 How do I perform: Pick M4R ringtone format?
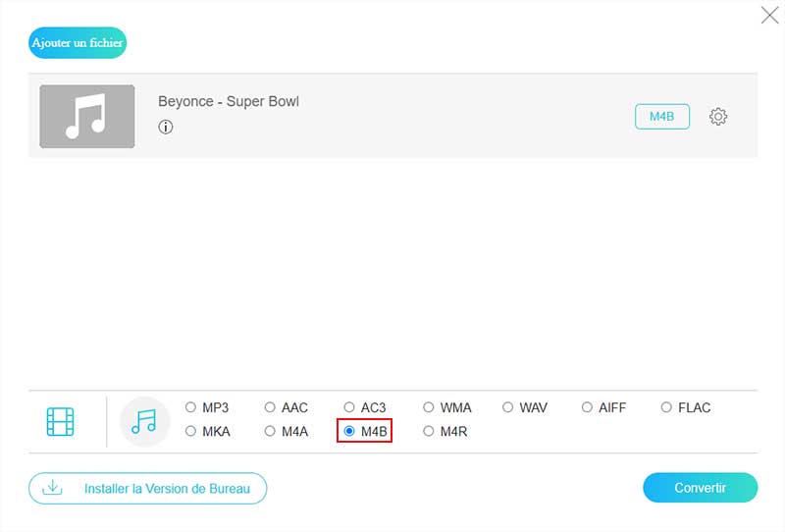click(x=430, y=431)
